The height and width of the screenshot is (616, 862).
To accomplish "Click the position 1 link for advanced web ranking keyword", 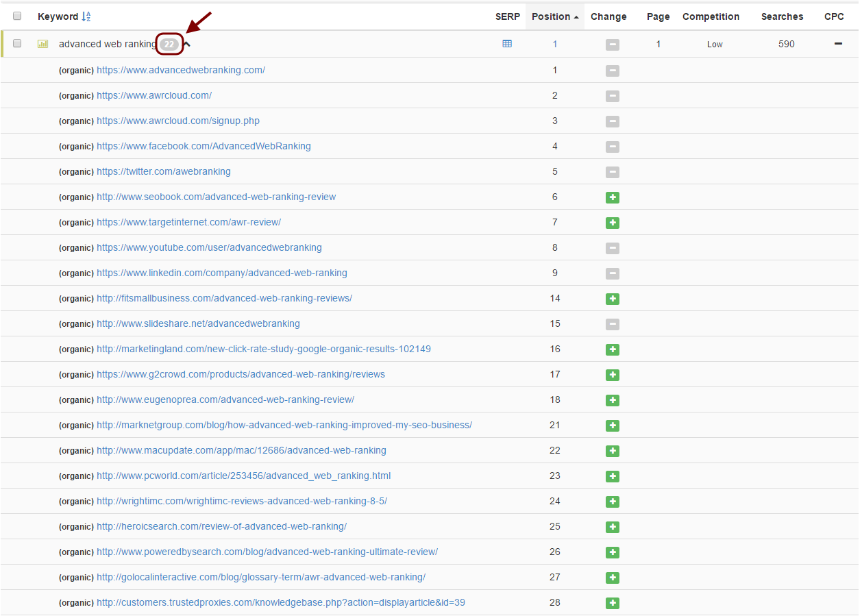I will [x=555, y=44].
